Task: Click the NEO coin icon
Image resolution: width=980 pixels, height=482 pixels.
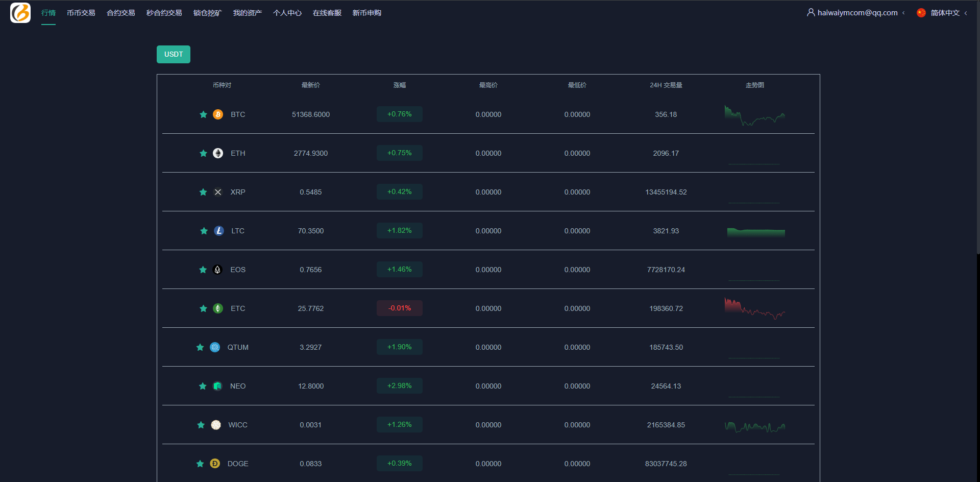Action: coord(217,386)
